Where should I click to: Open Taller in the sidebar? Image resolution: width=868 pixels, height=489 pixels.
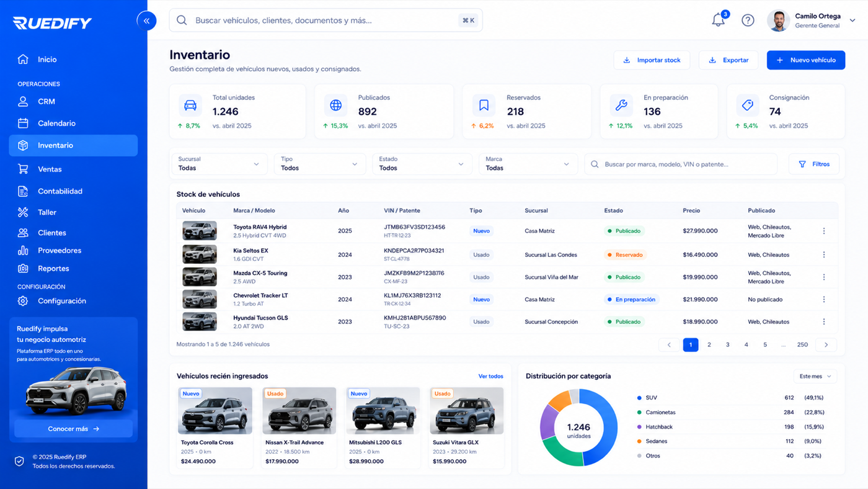(73, 212)
